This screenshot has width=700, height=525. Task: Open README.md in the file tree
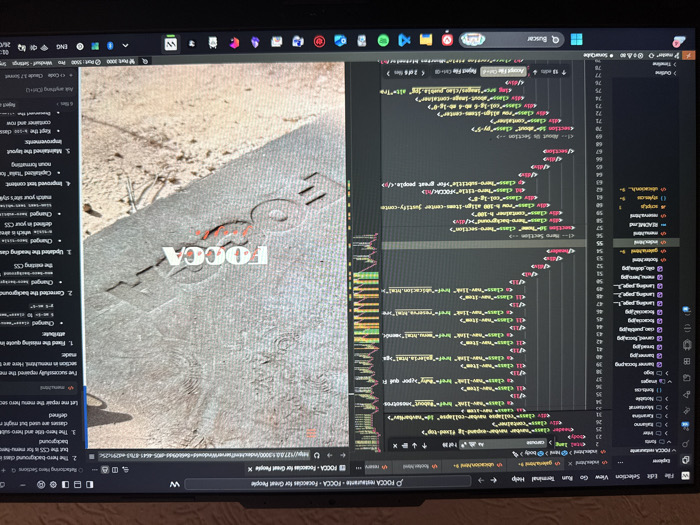[645, 225]
